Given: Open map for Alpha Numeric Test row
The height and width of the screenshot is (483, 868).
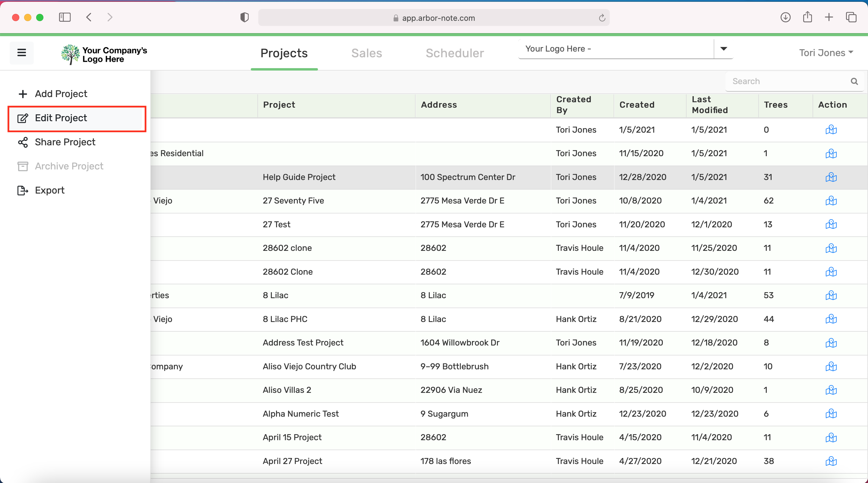Looking at the screenshot, I should [x=831, y=414].
